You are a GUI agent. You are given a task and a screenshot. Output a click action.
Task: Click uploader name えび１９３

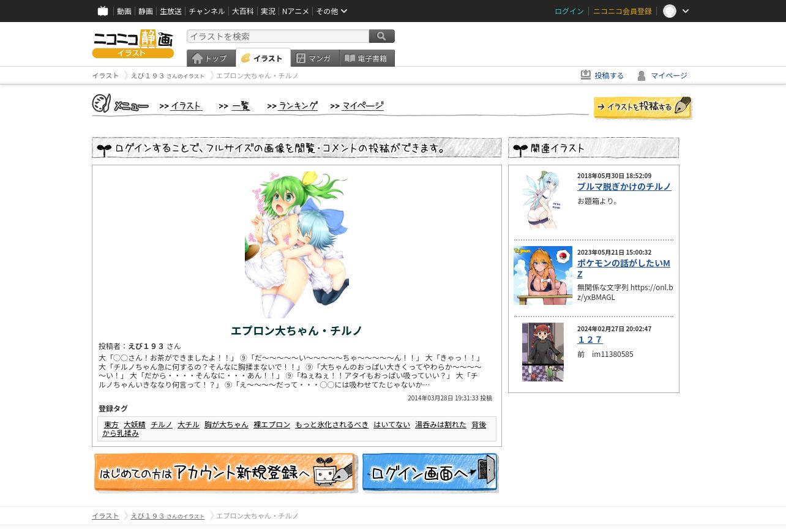(x=146, y=346)
